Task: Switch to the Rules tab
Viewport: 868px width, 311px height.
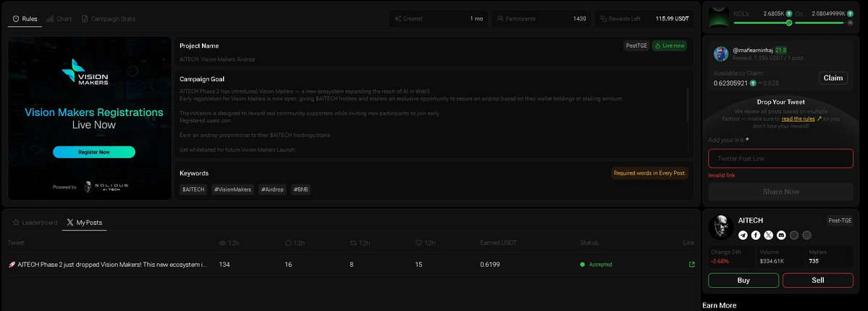Action: click(25, 19)
